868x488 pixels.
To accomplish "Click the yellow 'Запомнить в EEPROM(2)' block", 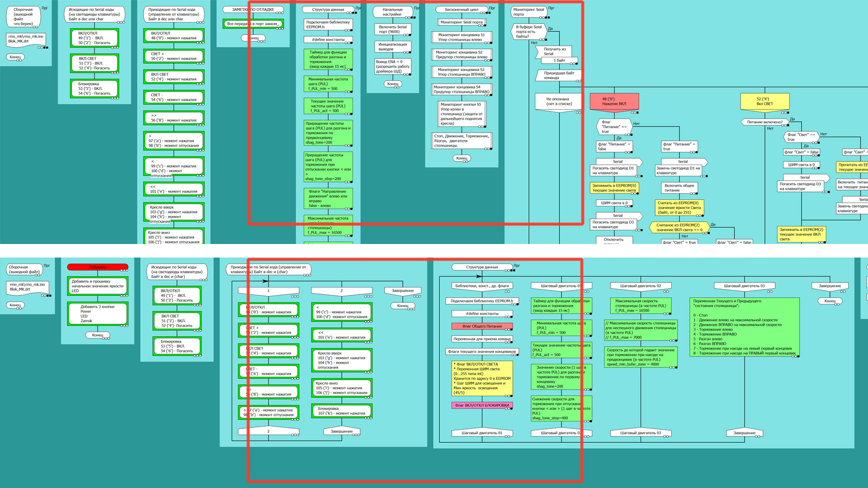I will click(x=801, y=234).
